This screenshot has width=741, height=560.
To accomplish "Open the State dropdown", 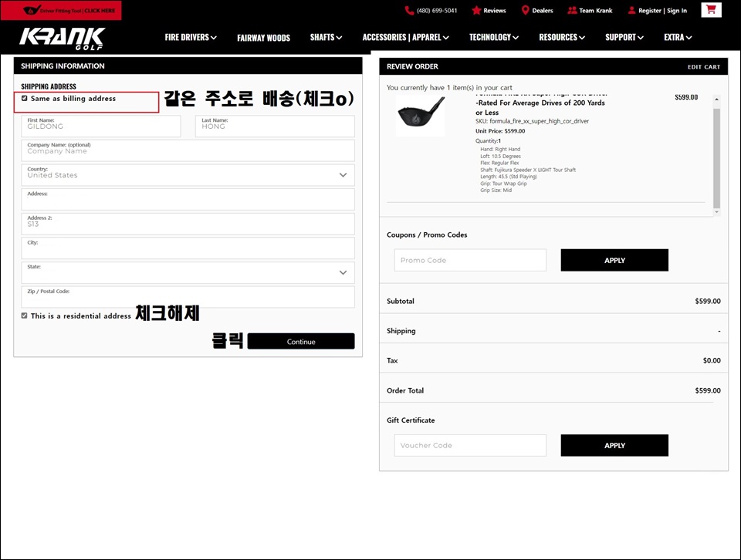I will point(188,272).
